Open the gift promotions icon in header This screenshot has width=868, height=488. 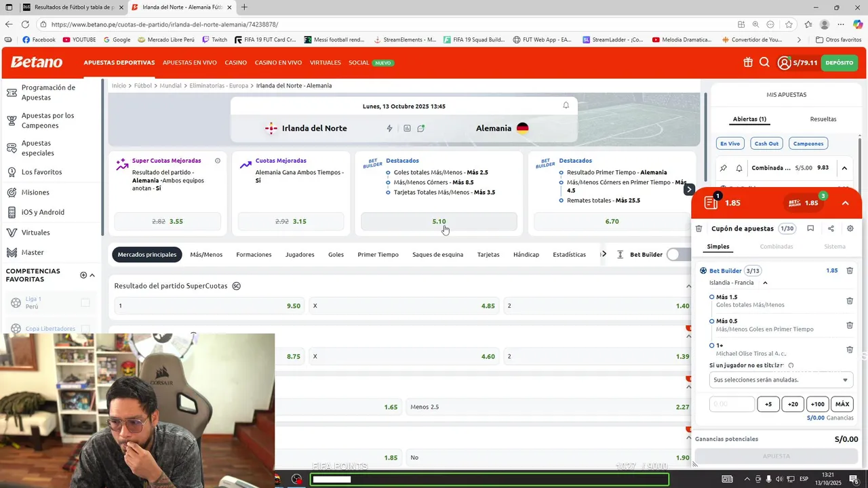point(748,62)
